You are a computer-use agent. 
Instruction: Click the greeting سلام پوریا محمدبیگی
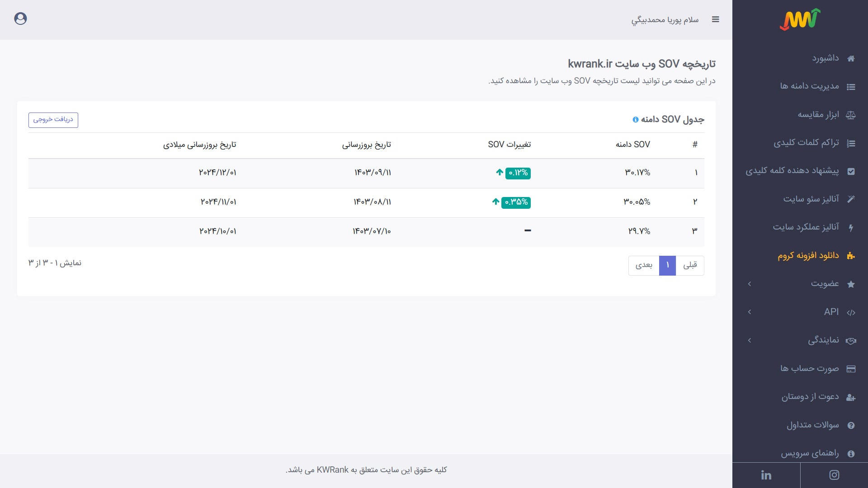pos(665,20)
